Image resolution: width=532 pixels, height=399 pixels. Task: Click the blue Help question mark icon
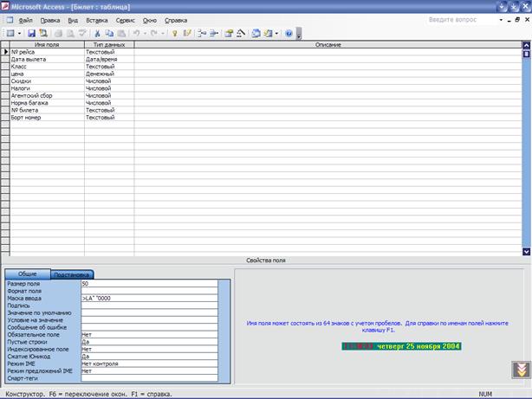[x=289, y=33]
